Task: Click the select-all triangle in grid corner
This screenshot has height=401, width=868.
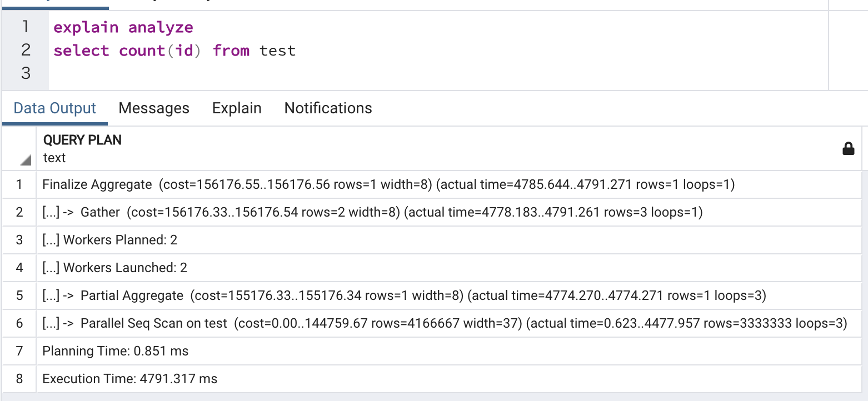Action: coord(25,161)
